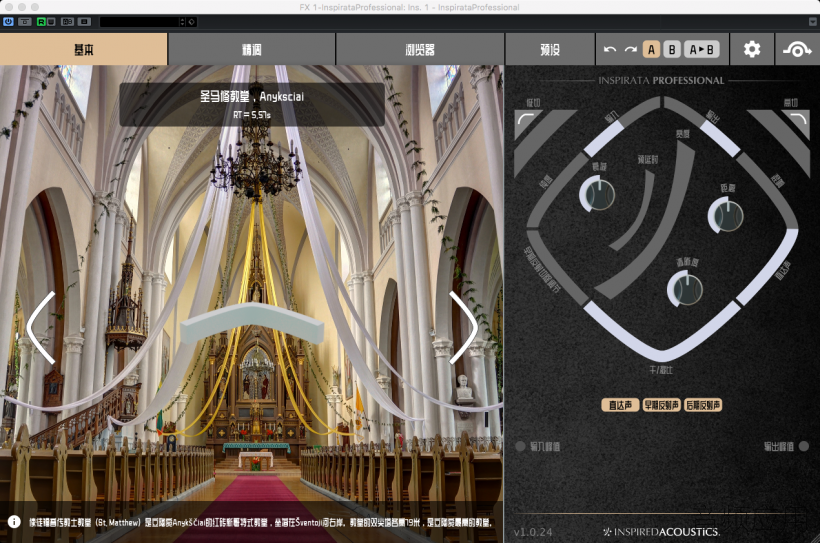
Task: Click the host toolbar icon left of preset field
Action: (84, 21)
